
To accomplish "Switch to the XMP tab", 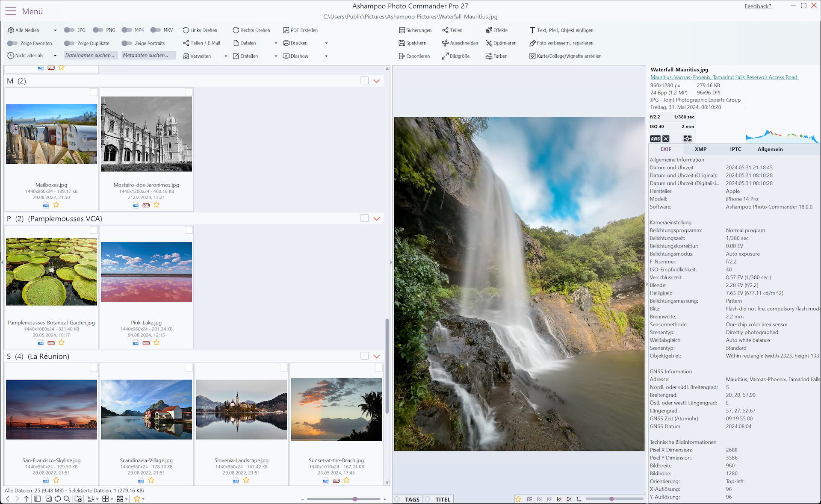I will 700,149.
